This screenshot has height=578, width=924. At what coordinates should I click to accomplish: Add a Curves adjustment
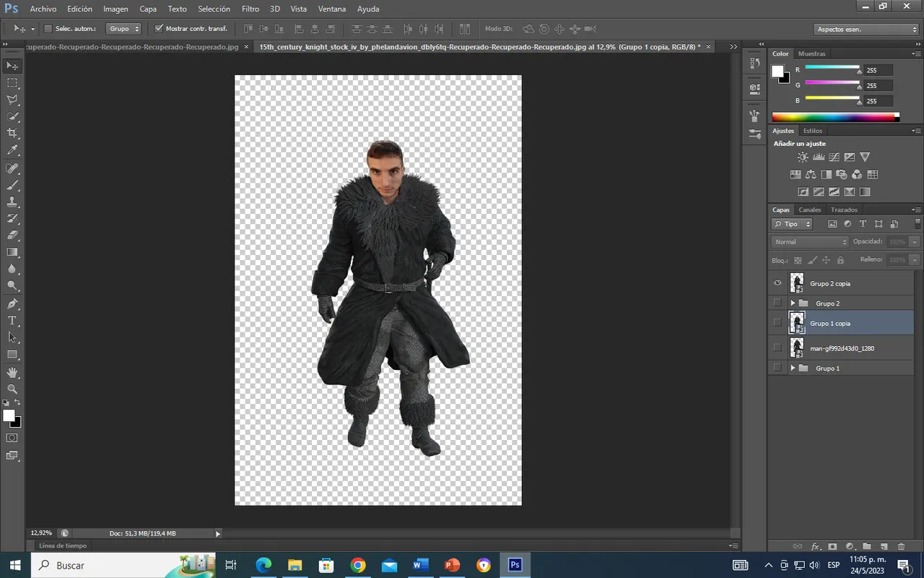click(834, 157)
